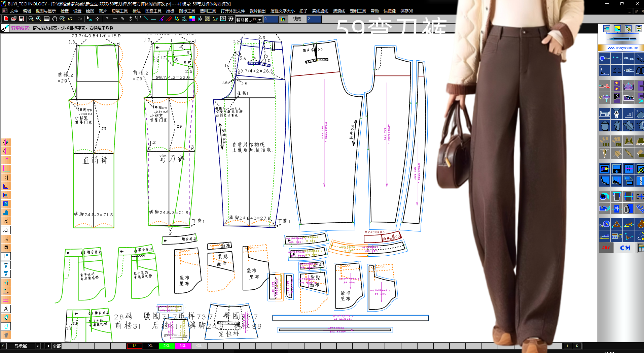
Task: Select the zoom in magnifier tool
Action: coord(39,19)
